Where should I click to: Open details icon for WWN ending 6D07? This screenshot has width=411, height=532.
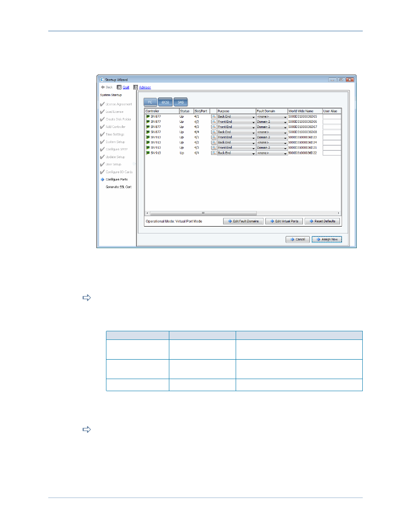(214, 127)
